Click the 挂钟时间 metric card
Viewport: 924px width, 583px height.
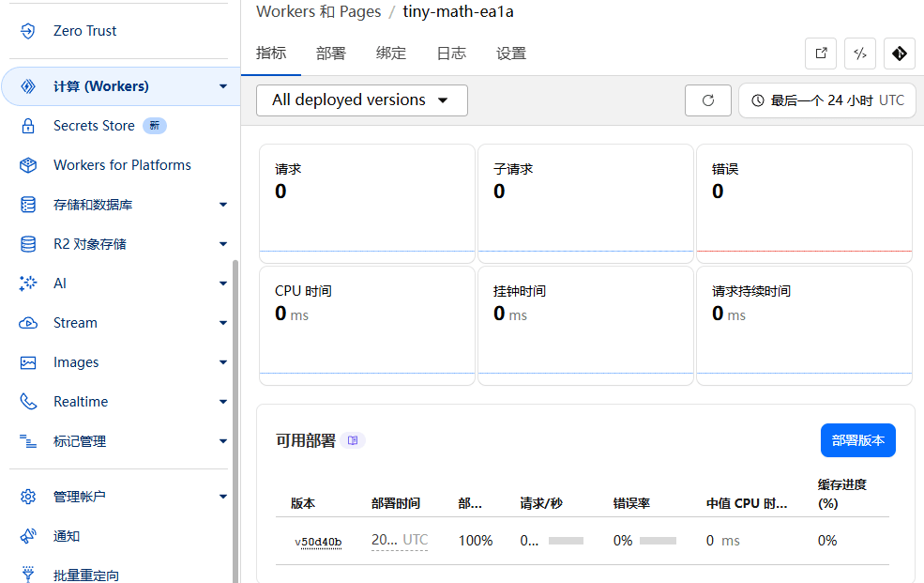coord(585,326)
